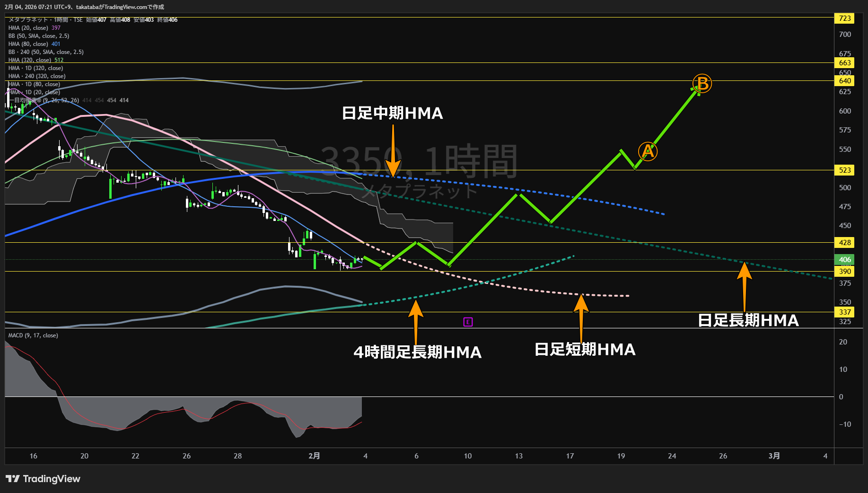Click the 500 price scale value
The height and width of the screenshot is (493, 868).
click(845, 188)
